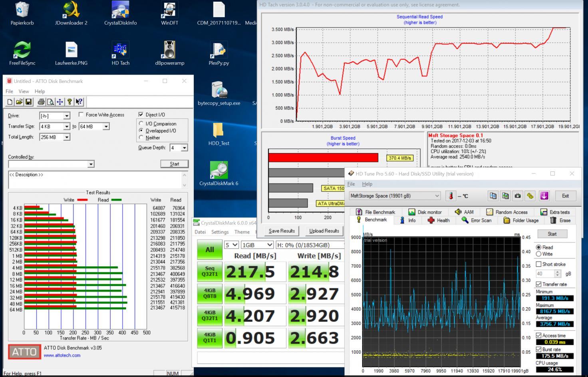
Task: Open CrystalDiskMark 6 desktop shortcut
Action: pos(219,174)
